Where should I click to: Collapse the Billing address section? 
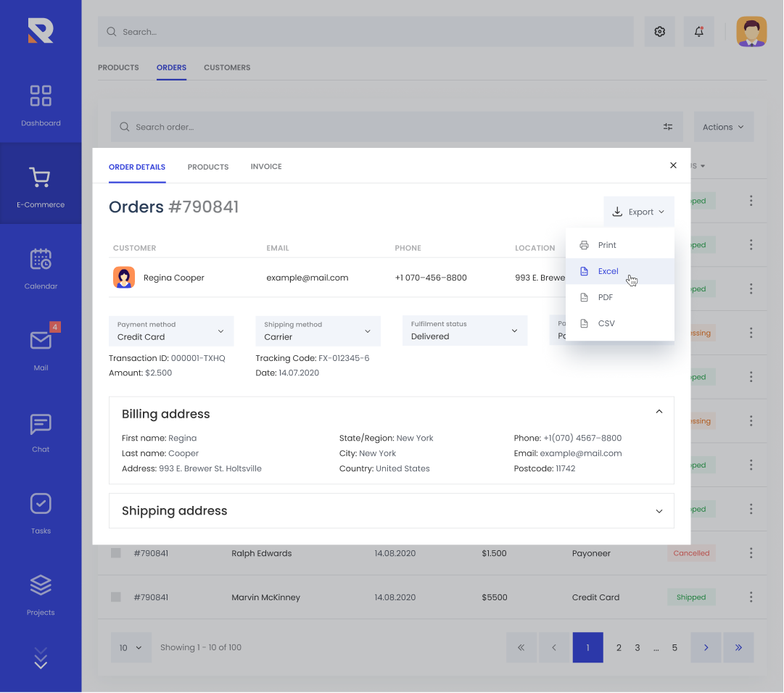pos(659,412)
